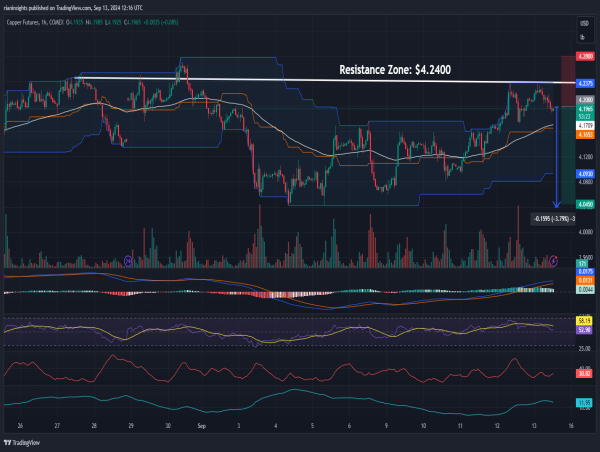
Task: Click the purple lightning icon near the latest volume bars
Action: click(553, 261)
